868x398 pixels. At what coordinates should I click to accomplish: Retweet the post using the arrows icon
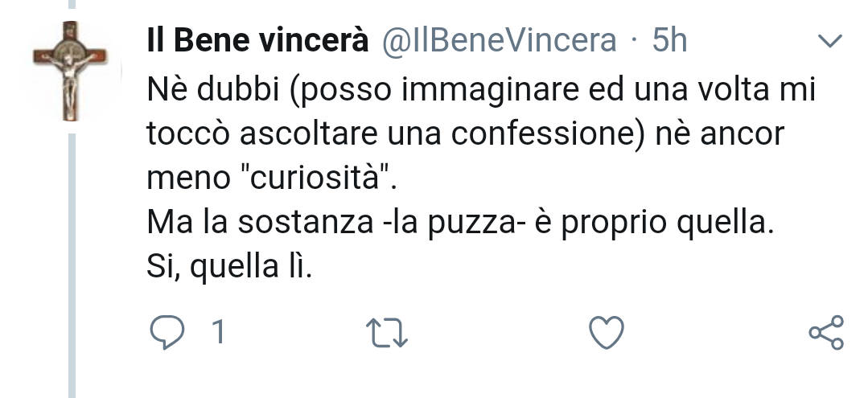click(x=387, y=333)
